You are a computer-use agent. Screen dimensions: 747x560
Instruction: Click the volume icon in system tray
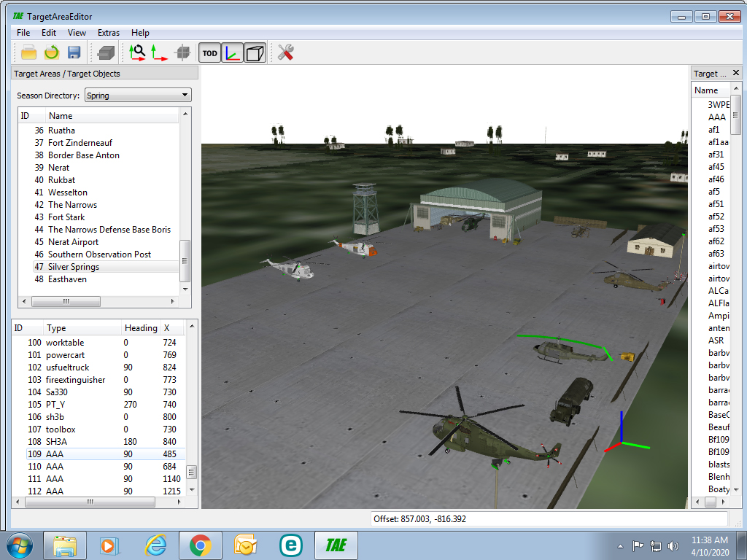click(x=673, y=545)
